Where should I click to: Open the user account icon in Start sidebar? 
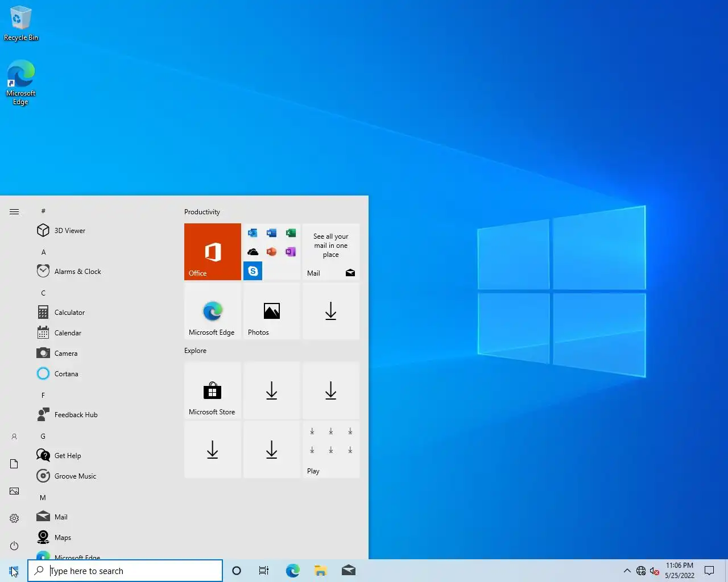14,436
